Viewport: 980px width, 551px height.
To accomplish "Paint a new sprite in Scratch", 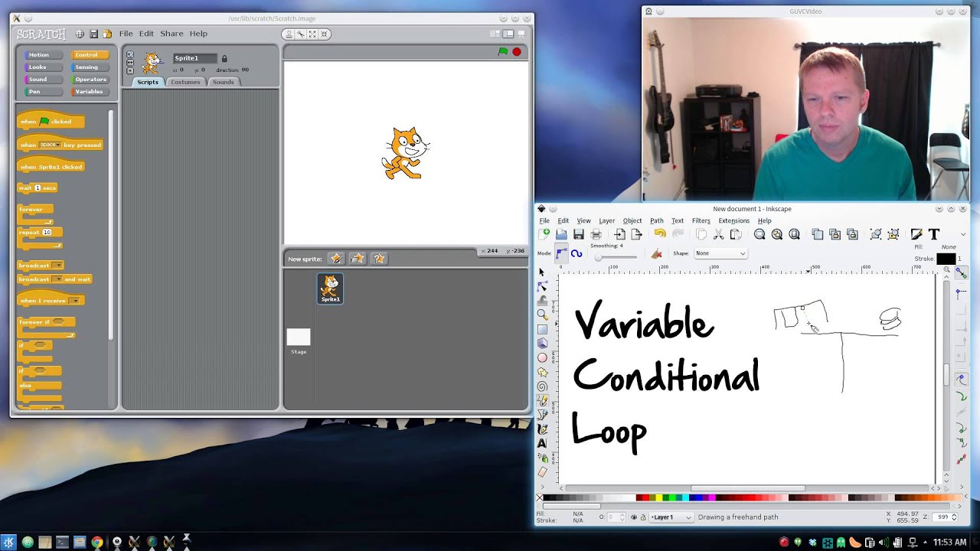I will 335,259.
